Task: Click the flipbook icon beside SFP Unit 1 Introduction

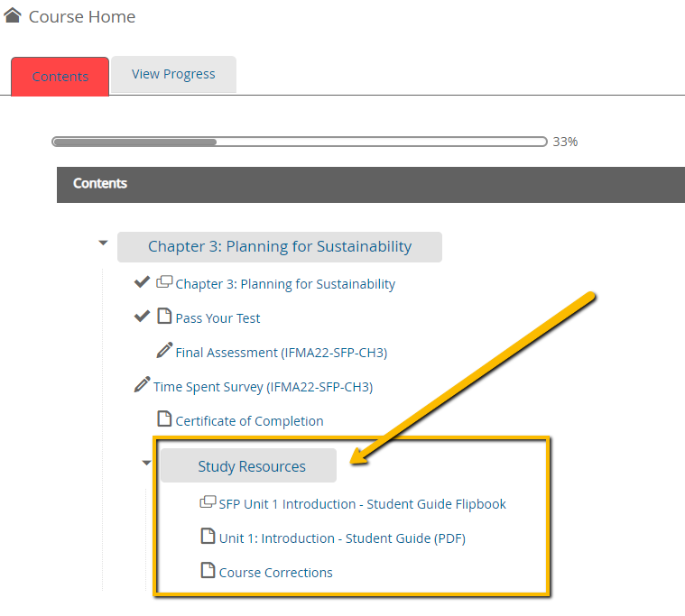Action: coord(208,502)
